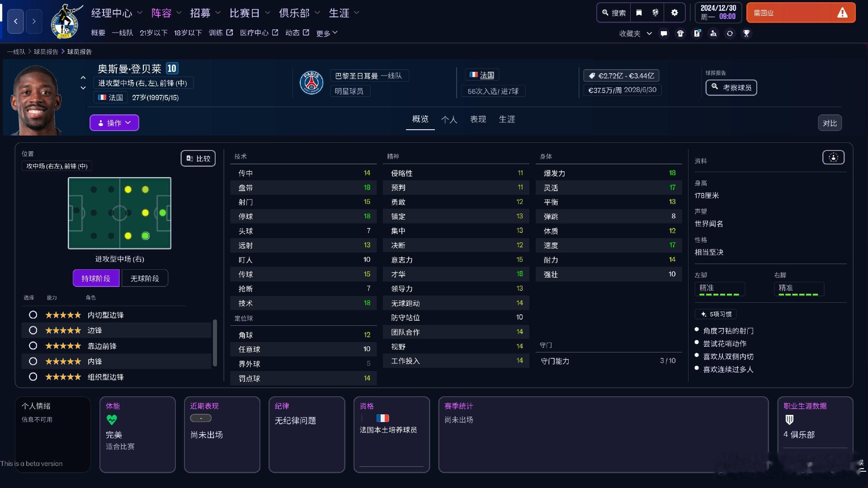Click the 考察球员 scout player button
This screenshot has width=868, height=488.
(731, 88)
